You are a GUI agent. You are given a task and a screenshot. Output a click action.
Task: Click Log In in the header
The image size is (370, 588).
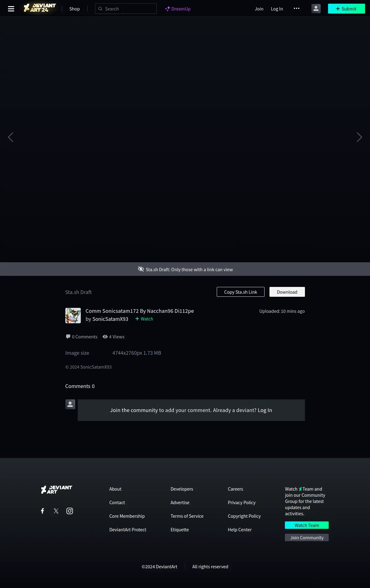(x=277, y=9)
